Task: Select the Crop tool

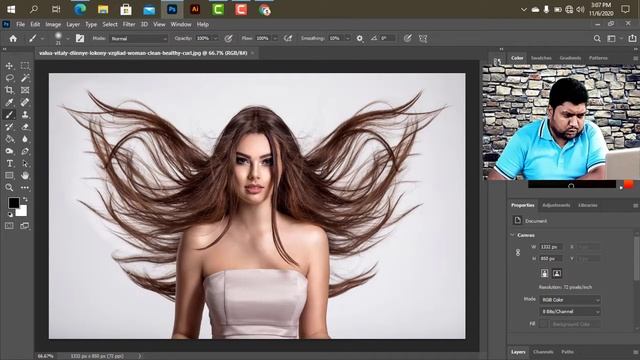Action: pos(9,90)
